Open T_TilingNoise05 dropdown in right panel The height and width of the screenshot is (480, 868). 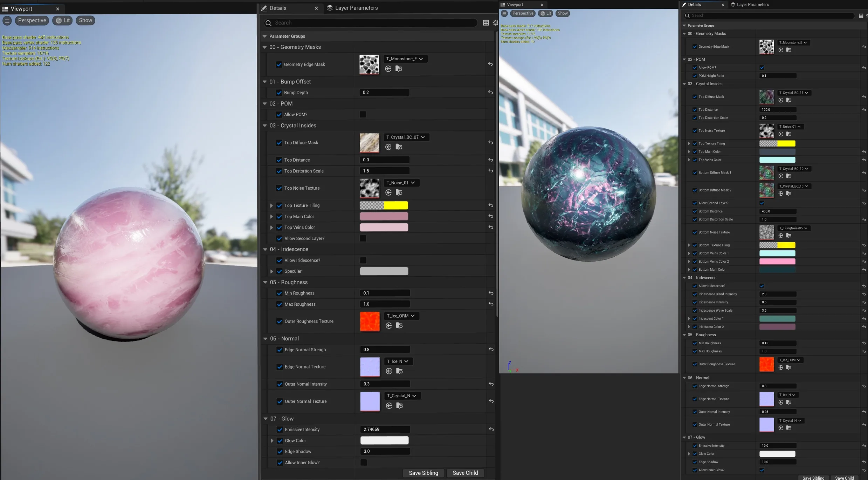click(794, 228)
